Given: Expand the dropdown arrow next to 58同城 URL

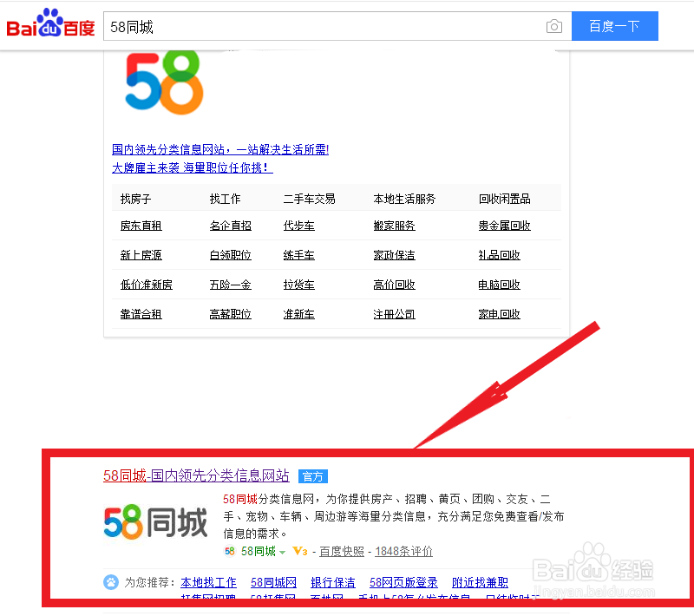Looking at the screenshot, I should pos(283,553).
